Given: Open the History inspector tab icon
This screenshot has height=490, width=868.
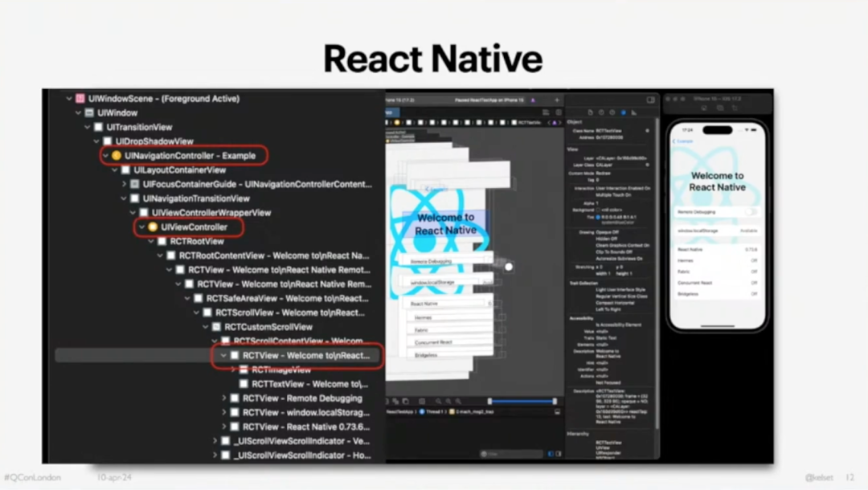Looking at the screenshot, I should (x=601, y=112).
